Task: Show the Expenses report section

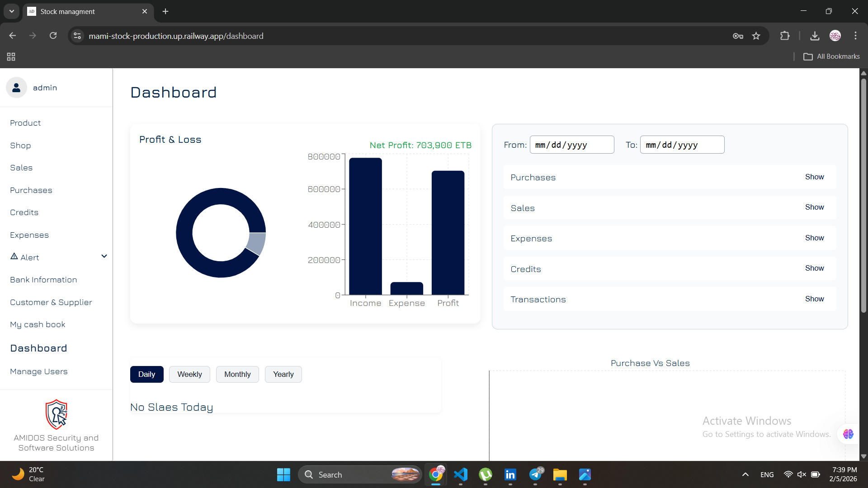Action: point(814,238)
